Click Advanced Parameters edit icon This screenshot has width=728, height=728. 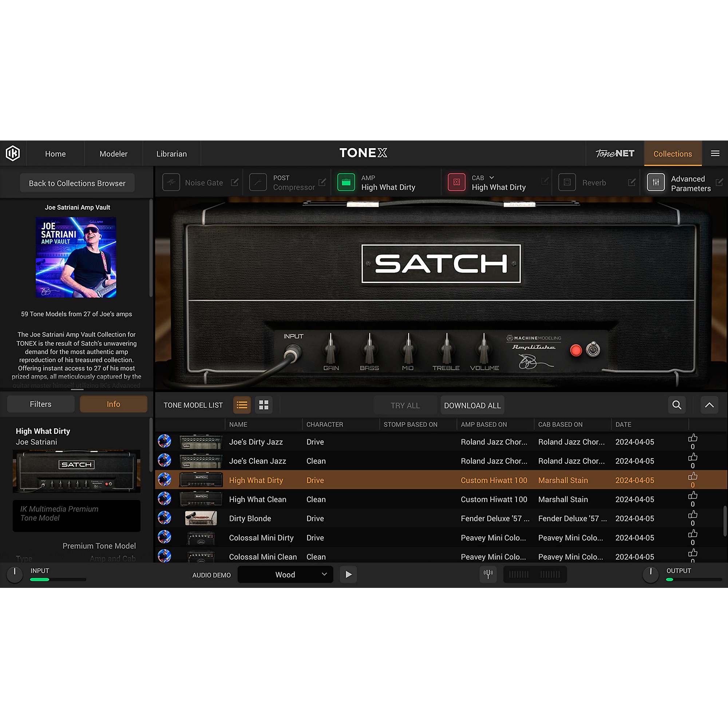tap(719, 182)
